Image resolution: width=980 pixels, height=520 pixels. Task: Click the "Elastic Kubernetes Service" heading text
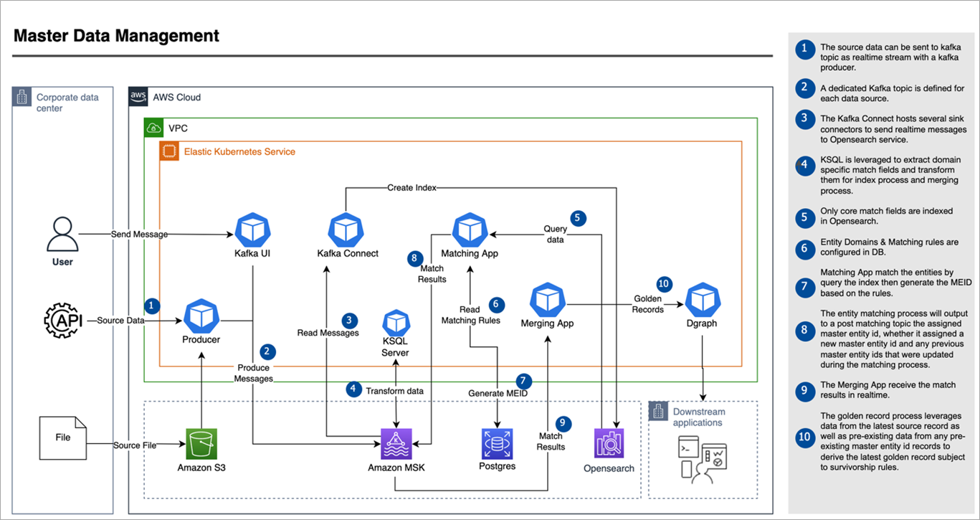[239, 151]
